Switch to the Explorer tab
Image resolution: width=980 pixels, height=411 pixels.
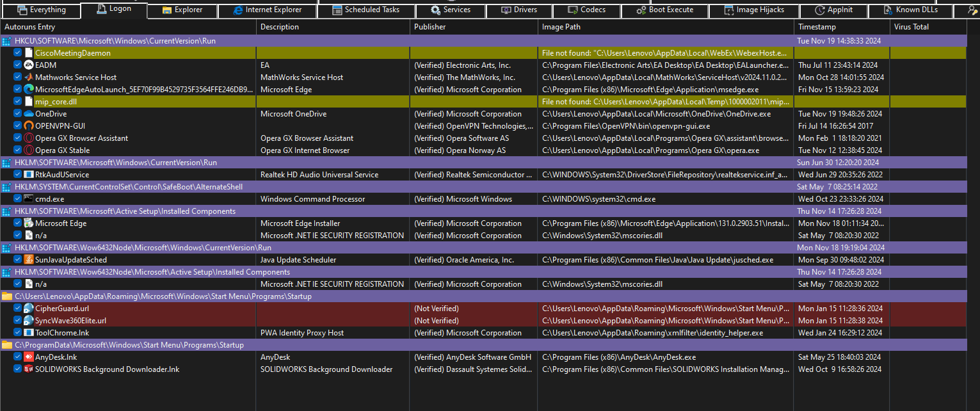tap(182, 10)
